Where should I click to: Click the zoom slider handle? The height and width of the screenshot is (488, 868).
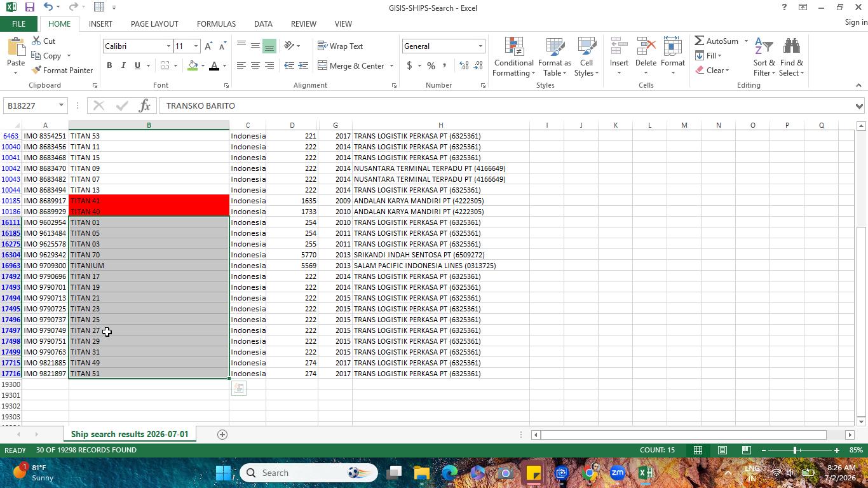[x=795, y=451]
